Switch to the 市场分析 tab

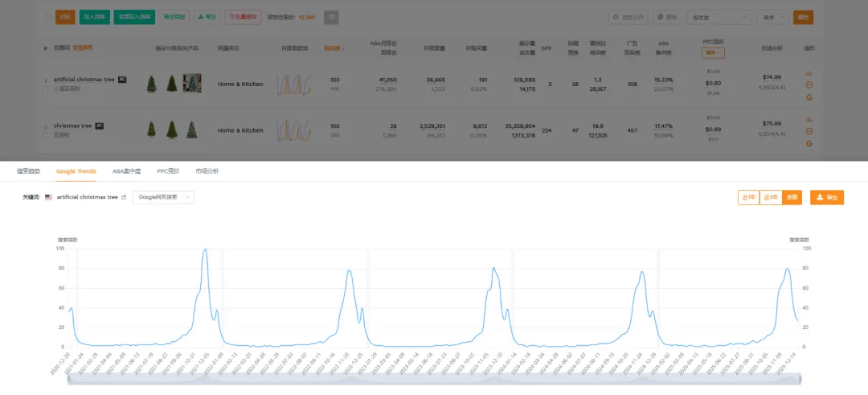tap(207, 171)
